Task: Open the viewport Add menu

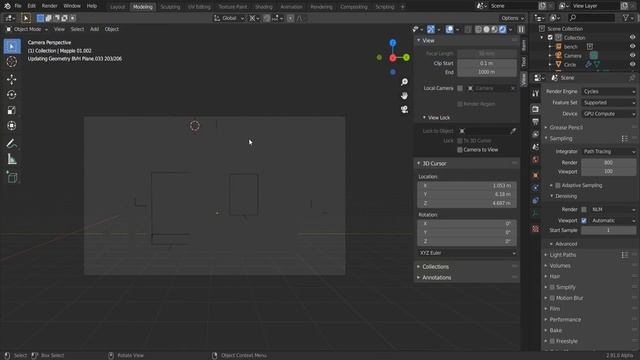Action: pyautogui.click(x=94, y=29)
